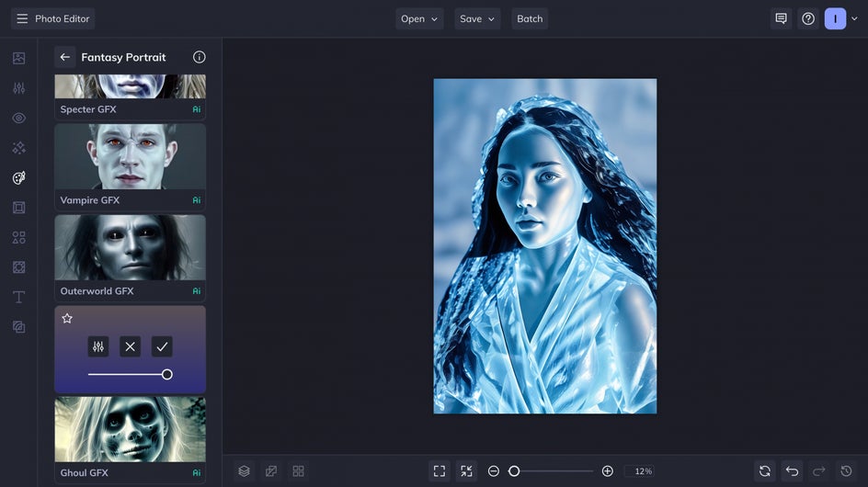
Task: Select the Outerworld GFX effect
Action: [130, 258]
